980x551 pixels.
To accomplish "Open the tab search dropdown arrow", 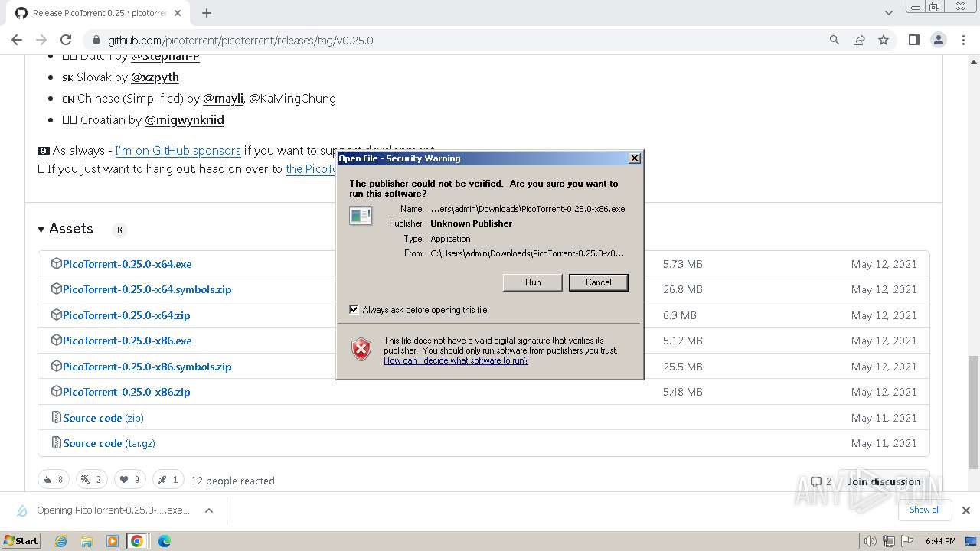I will pyautogui.click(x=889, y=13).
